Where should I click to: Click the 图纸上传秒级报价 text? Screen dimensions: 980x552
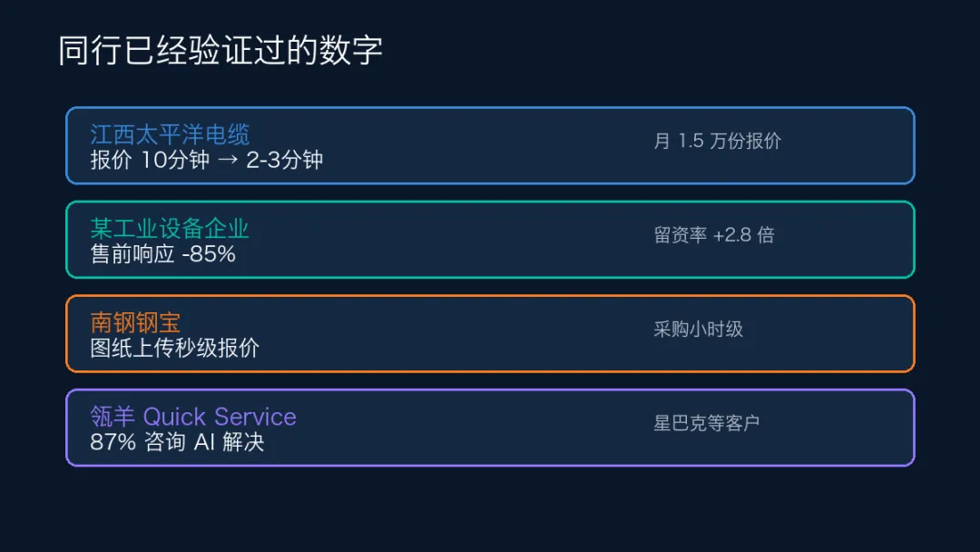tap(174, 349)
